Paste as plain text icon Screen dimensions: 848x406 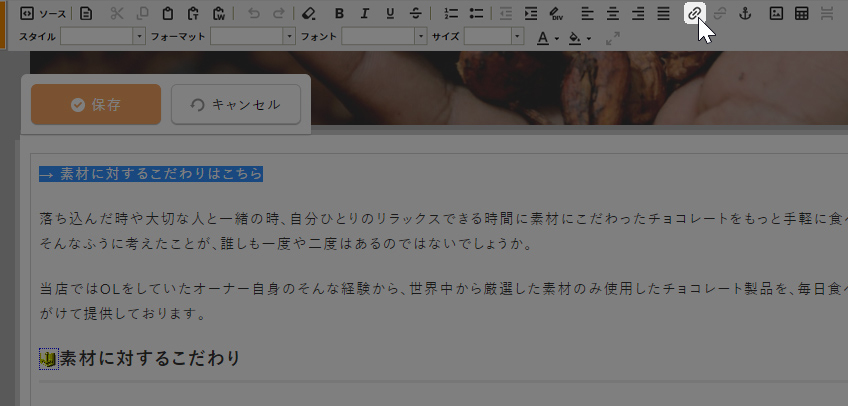pyautogui.click(x=193, y=13)
